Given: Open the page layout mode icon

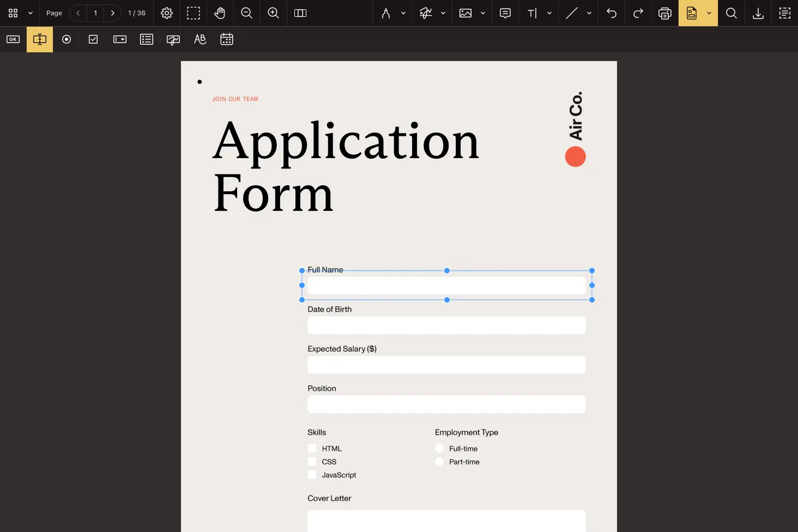Looking at the screenshot, I should tap(300, 13).
